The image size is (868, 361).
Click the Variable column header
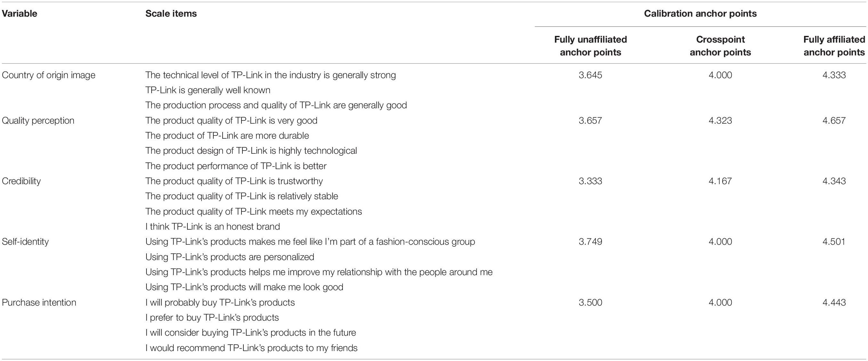click(x=20, y=13)
